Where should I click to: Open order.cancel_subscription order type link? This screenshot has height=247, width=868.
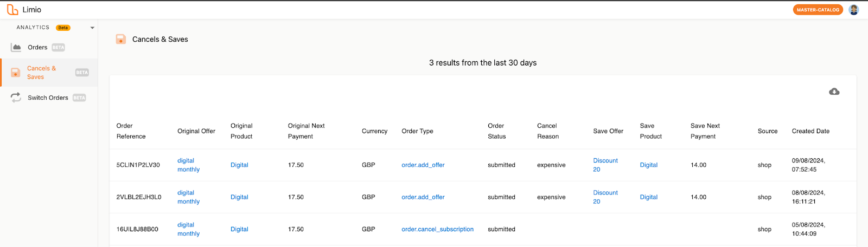pos(437,229)
